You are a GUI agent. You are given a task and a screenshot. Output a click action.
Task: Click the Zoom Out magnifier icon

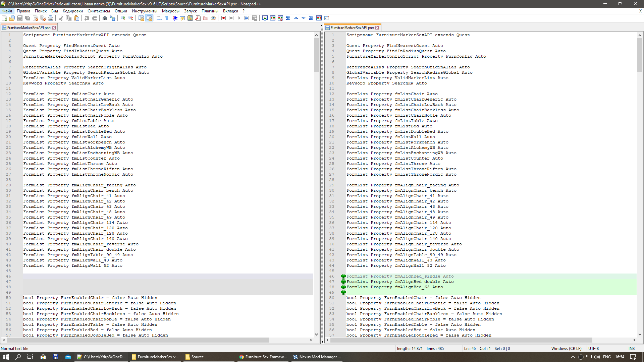pos(131,18)
